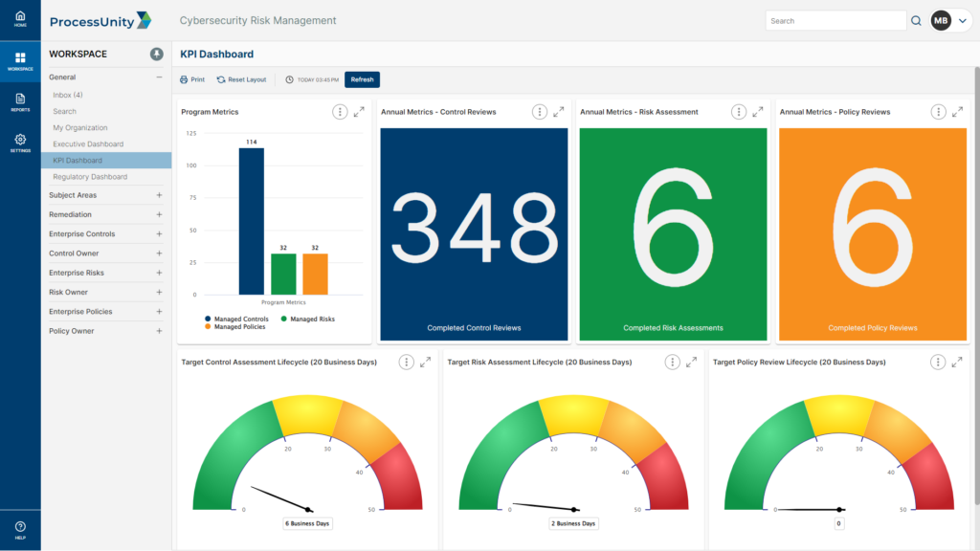The image size is (980, 551).
Task: Click the magnifier icon by the search box
Action: [x=916, y=19]
